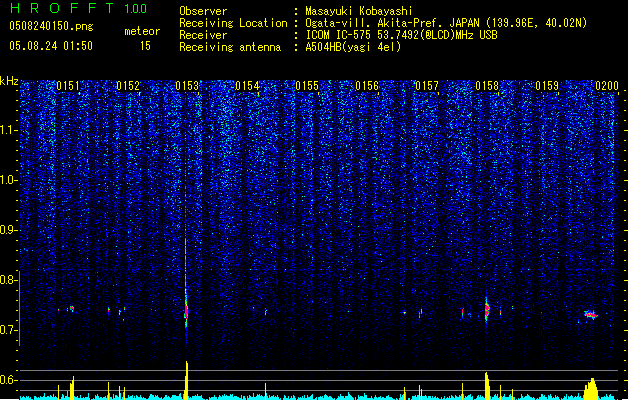This screenshot has height=400, width=629.
Task: Click receiver value ICOM IC-575 53.7492 MHz USB
Action: coord(401,35)
